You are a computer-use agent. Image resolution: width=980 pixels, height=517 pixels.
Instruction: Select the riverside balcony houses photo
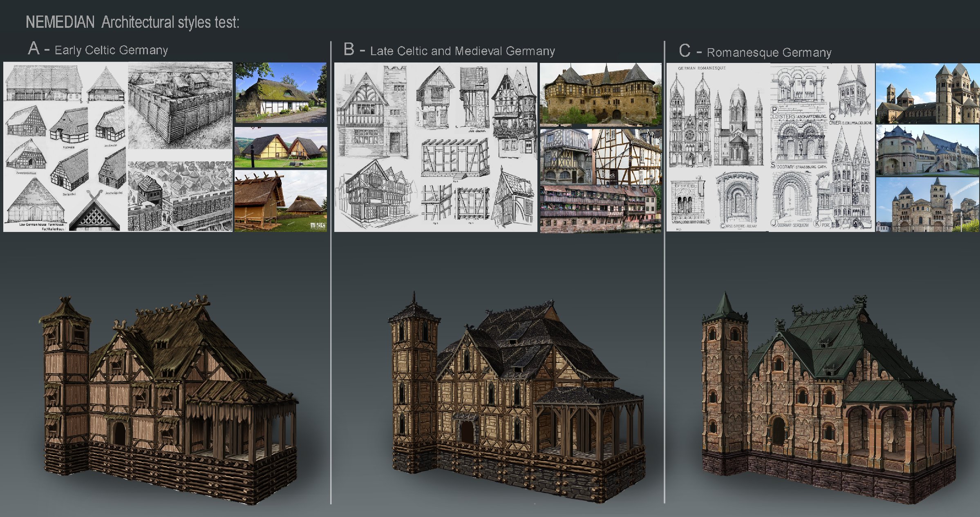click(x=600, y=209)
